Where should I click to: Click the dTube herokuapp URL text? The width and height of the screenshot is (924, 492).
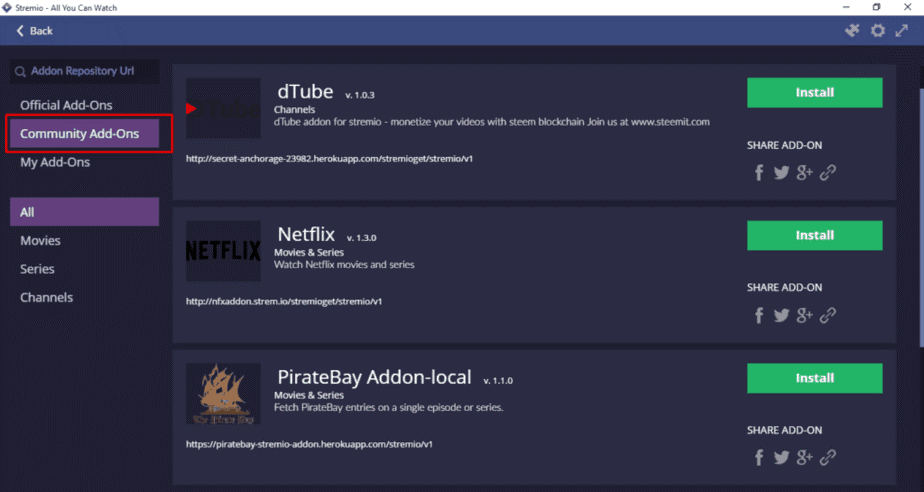coord(329,159)
